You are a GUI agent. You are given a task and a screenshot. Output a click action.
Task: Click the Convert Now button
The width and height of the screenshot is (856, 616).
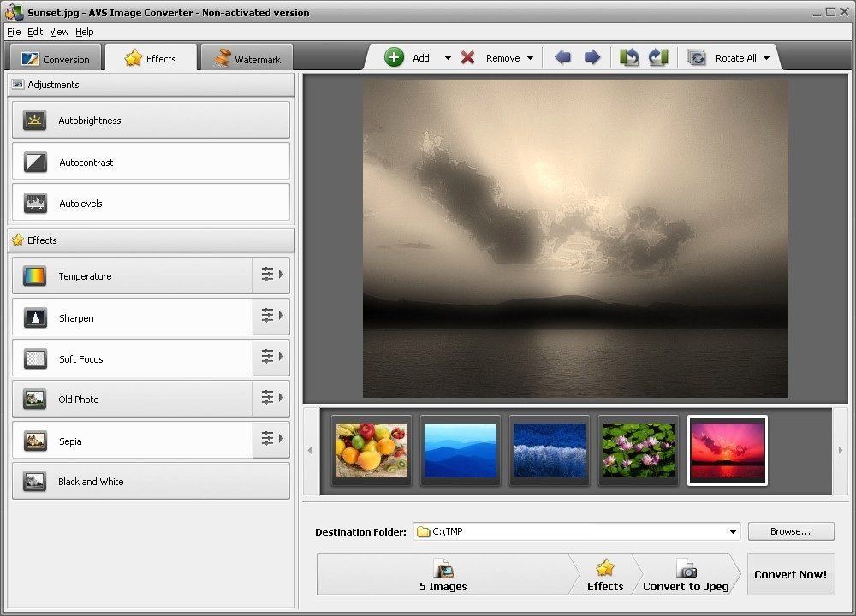click(x=790, y=574)
